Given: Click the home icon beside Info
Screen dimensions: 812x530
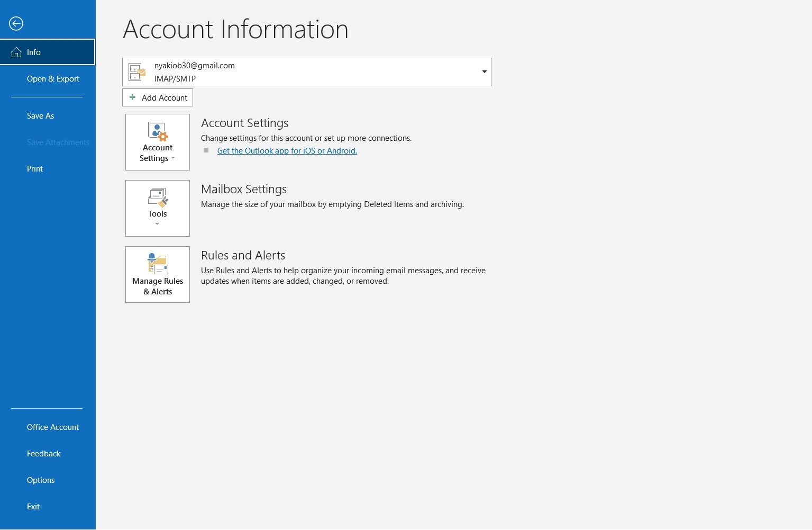Looking at the screenshot, I should 16,52.
